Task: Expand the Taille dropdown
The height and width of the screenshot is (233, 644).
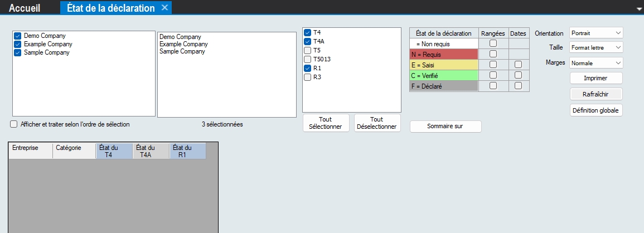Action: pos(595,48)
